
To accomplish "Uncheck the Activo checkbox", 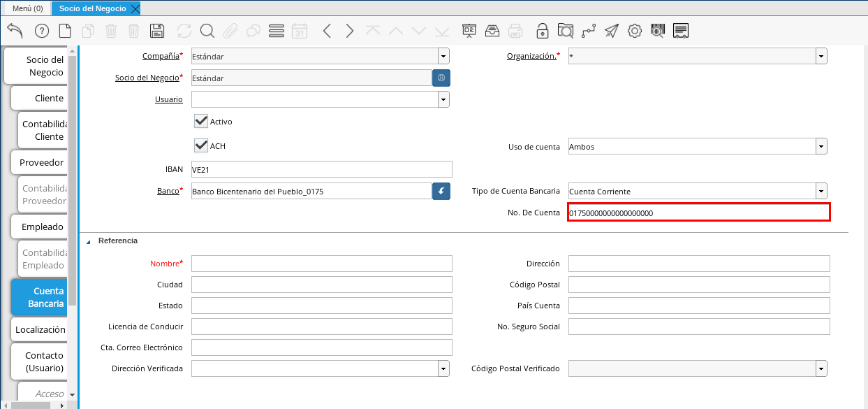I will click(x=201, y=121).
